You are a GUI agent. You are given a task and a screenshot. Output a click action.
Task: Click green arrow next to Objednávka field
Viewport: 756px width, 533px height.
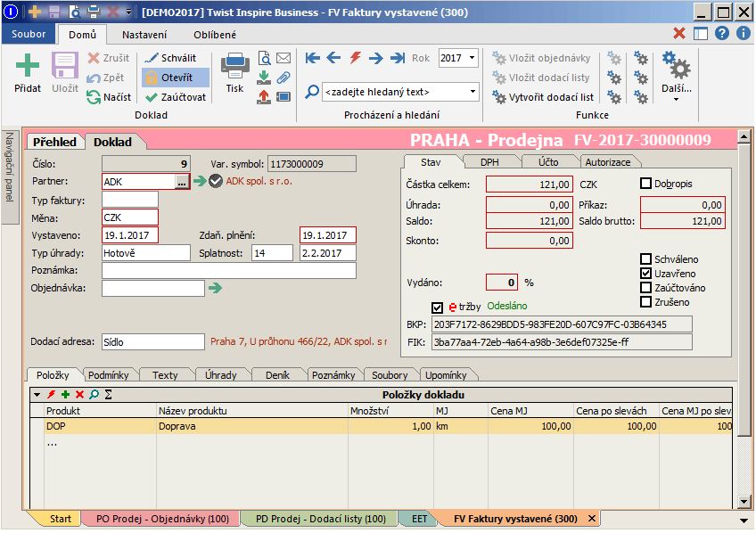point(215,288)
